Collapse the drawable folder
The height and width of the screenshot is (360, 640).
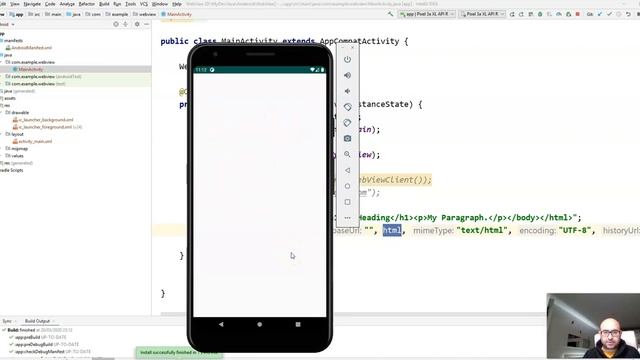[x=2, y=113]
